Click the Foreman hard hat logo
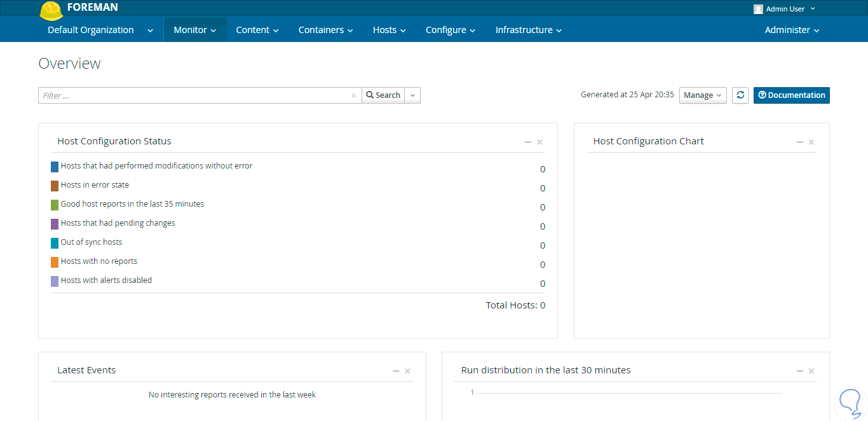Image resolution: width=868 pixels, height=421 pixels. pos(51,10)
